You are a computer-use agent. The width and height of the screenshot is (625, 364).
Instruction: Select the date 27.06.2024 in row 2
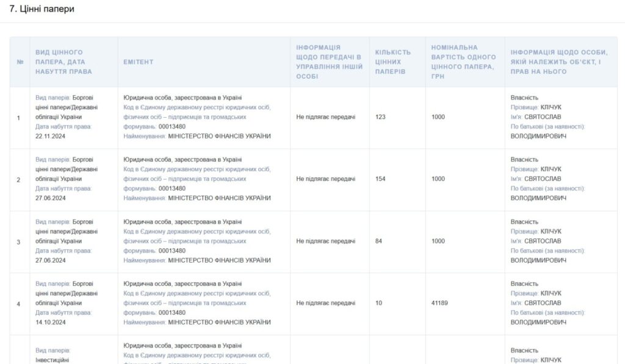point(50,198)
